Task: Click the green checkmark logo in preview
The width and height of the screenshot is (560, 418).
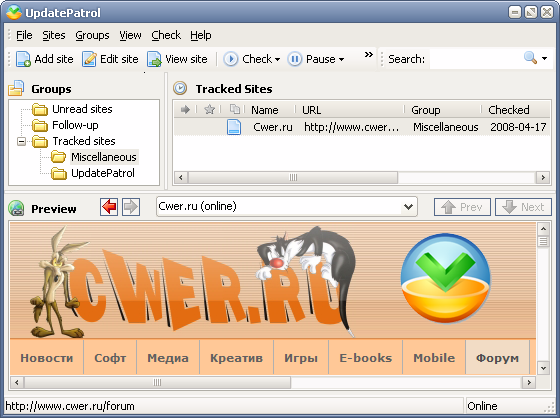Action: (x=445, y=278)
